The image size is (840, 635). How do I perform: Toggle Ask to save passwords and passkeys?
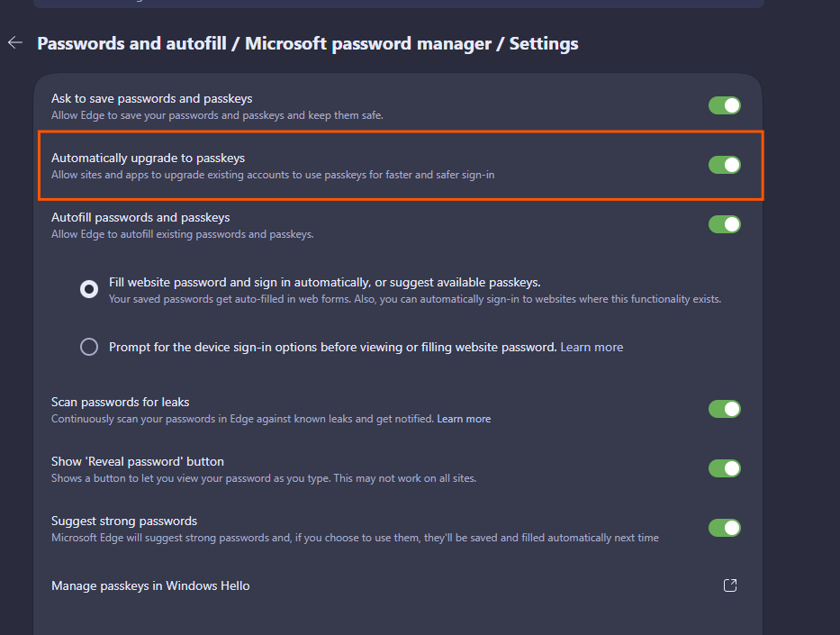(724, 105)
